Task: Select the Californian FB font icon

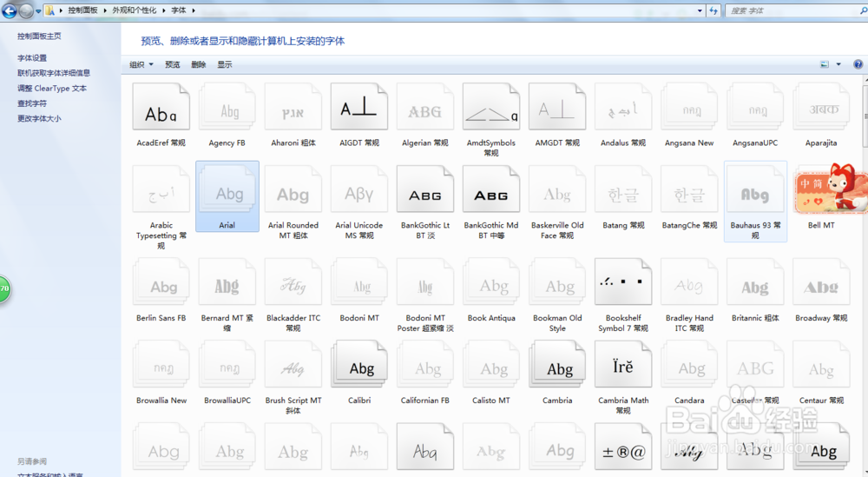Action: click(x=425, y=365)
